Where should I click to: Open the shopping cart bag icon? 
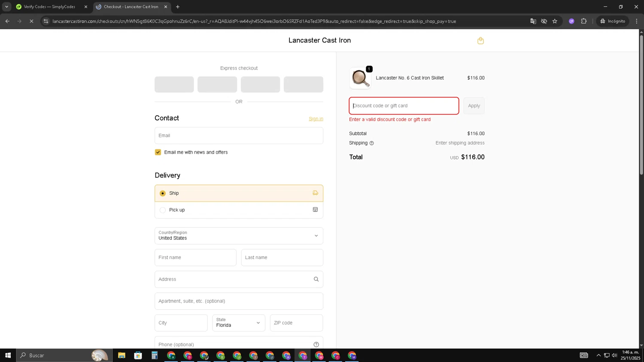click(480, 41)
